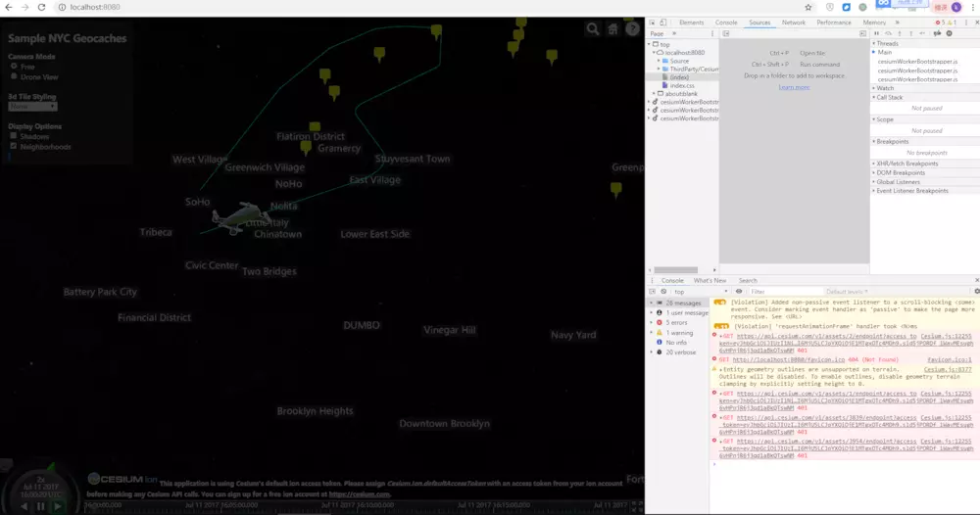
Task: Create a live expression with the eye icon
Action: click(x=739, y=292)
